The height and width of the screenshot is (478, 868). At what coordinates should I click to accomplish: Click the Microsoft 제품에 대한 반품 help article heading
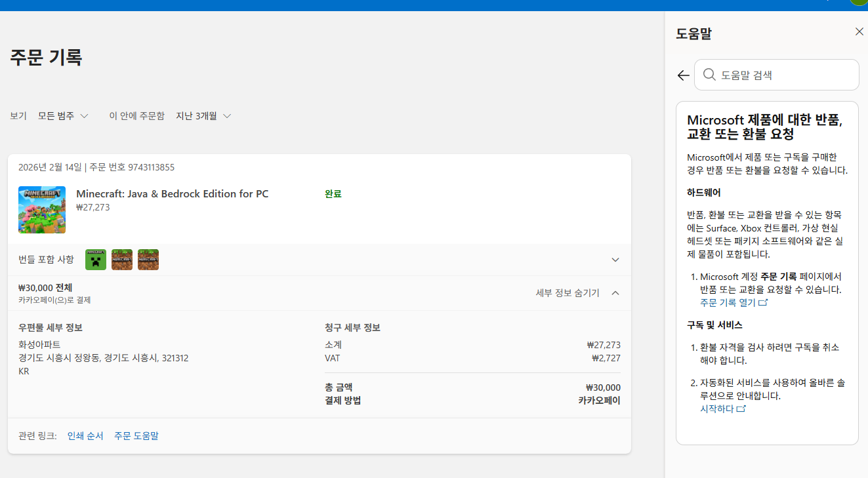(764, 127)
